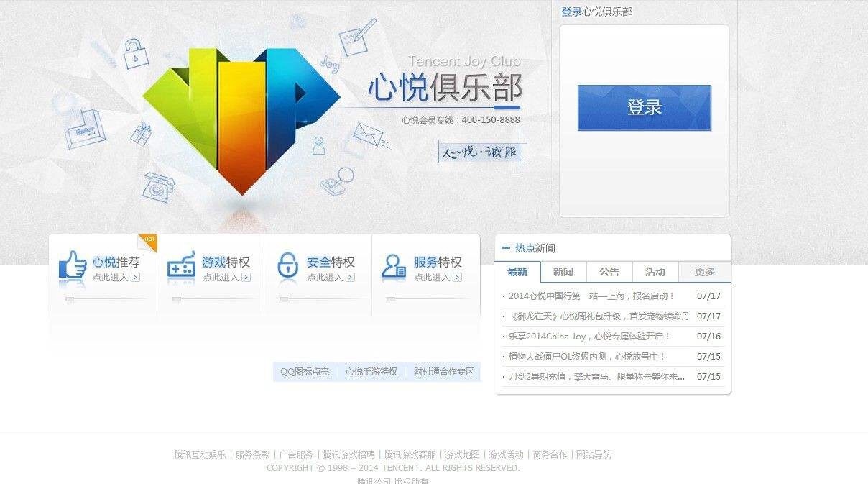Viewport: 868px width, 484px height.
Task: Click the arrow next to 点此进入 under 服务特权
Action: coord(456,278)
